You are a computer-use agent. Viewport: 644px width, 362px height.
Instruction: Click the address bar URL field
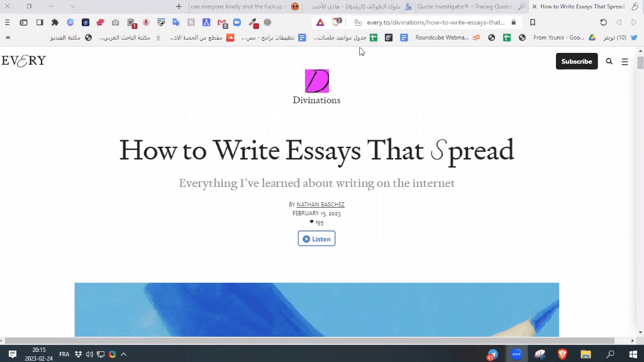click(434, 22)
